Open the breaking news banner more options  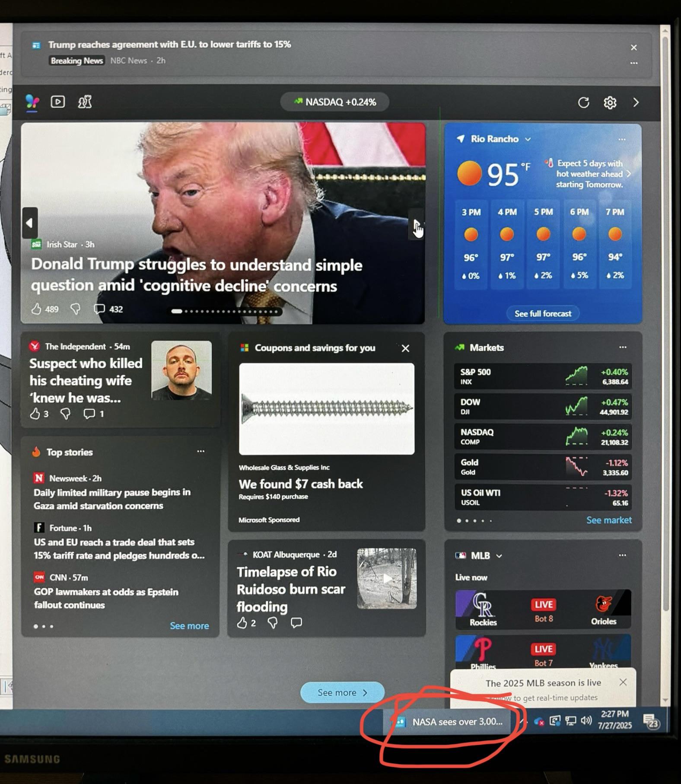click(633, 63)
